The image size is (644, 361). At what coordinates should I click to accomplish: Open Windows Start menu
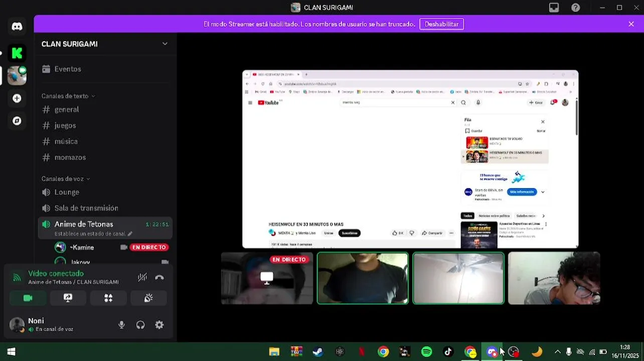(11, 352)
